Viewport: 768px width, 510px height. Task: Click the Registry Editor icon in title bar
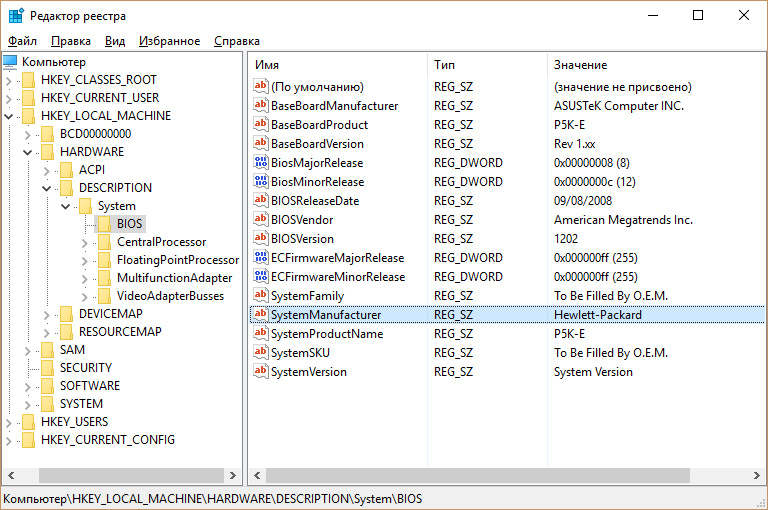(16, 15)
